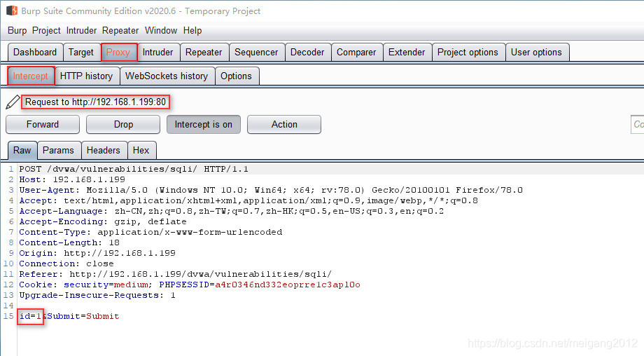
Task: Click the Origin header line
Action: pyautogui.click(x=97, y=253)
